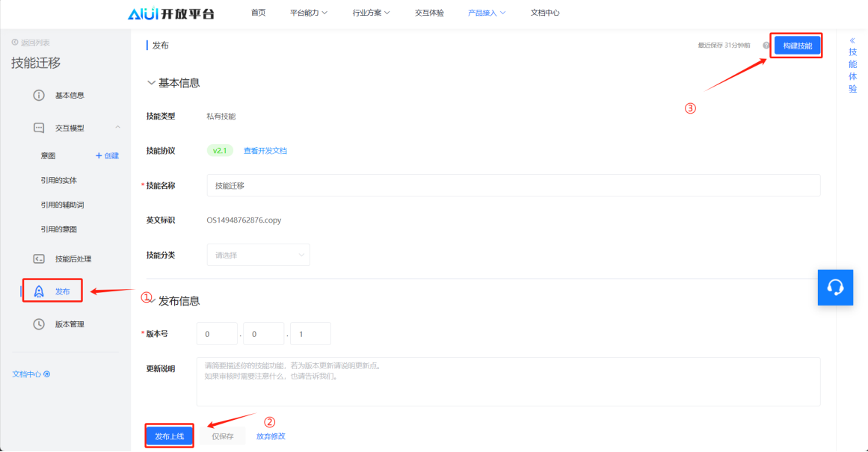Screen dimensions: 868x452
Task: Click the 技能后处理 code icon
Action: pyautogui.click(x=39, y=258)
